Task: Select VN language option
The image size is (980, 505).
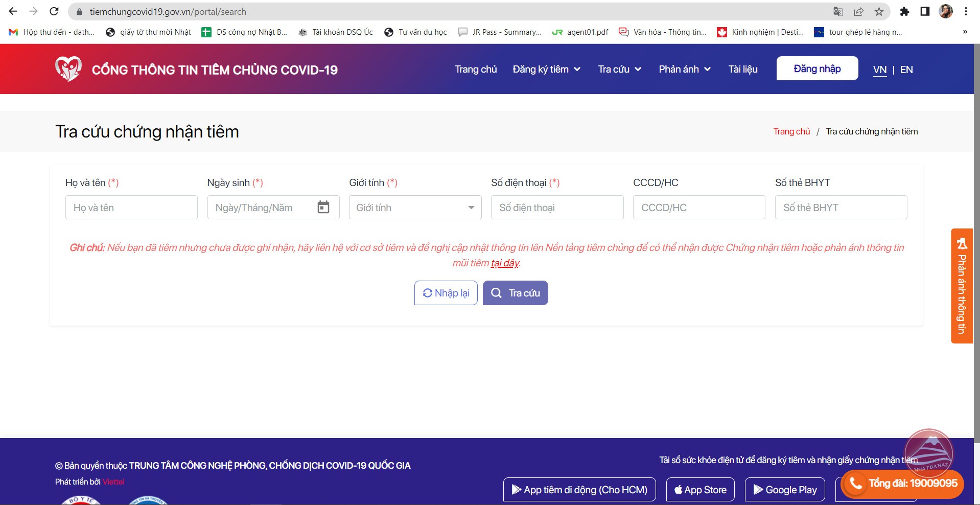Action: tap(879, 70)
